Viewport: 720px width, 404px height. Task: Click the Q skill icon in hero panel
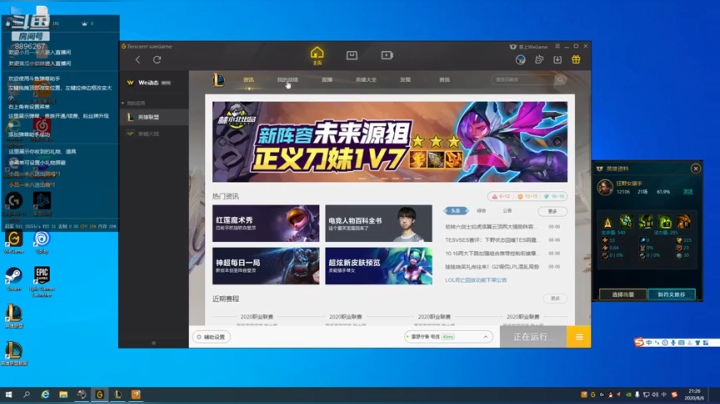coord(626,222)
